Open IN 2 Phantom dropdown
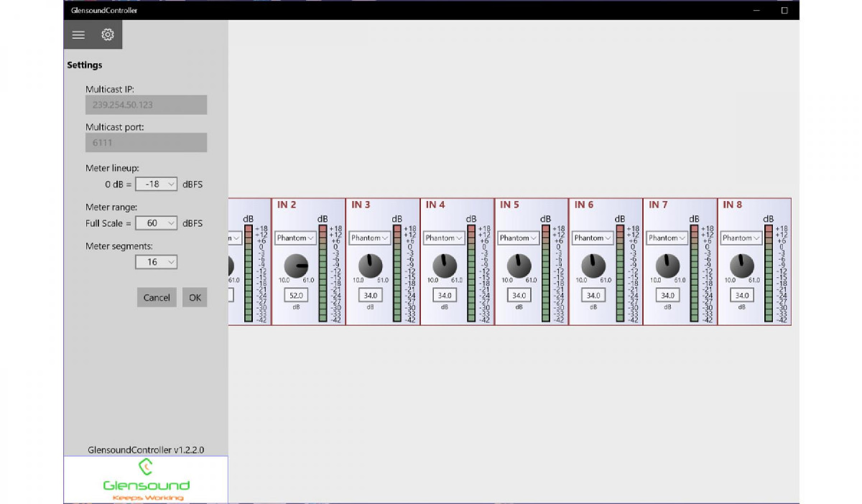The height and width of the screenshot is (504, 862). pos(296,238)
